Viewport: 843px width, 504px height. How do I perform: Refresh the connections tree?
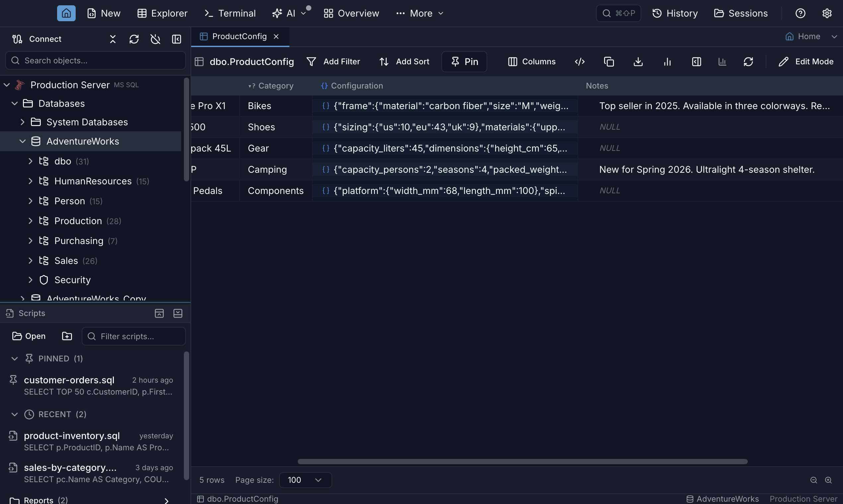tap(134, 39)
